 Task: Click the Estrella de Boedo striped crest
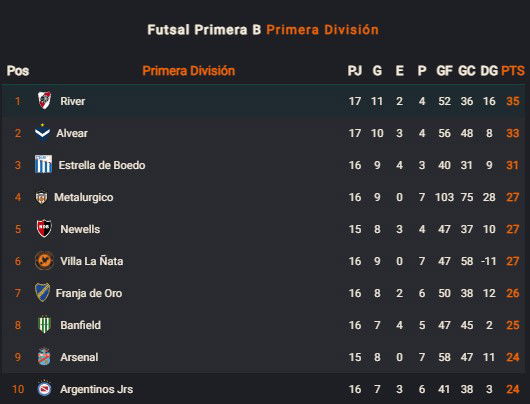(x=44, y=164)
